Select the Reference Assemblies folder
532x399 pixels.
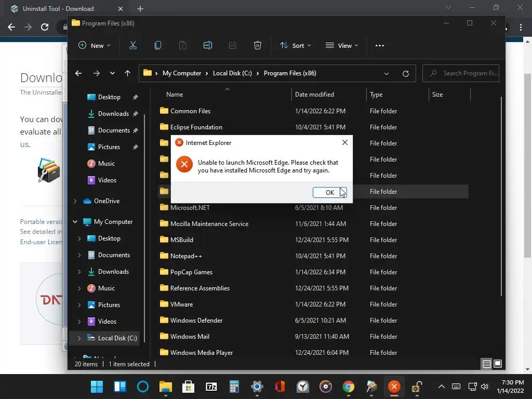pos(314,288)
